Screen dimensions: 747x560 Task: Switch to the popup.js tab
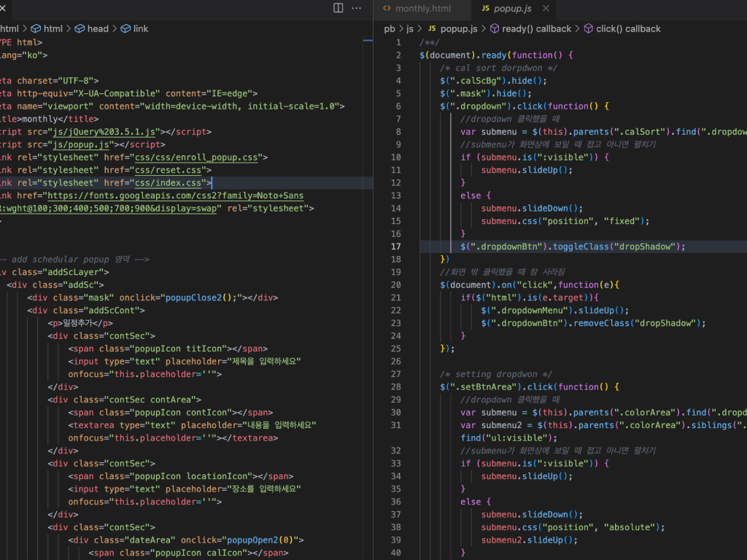[511, 9]
